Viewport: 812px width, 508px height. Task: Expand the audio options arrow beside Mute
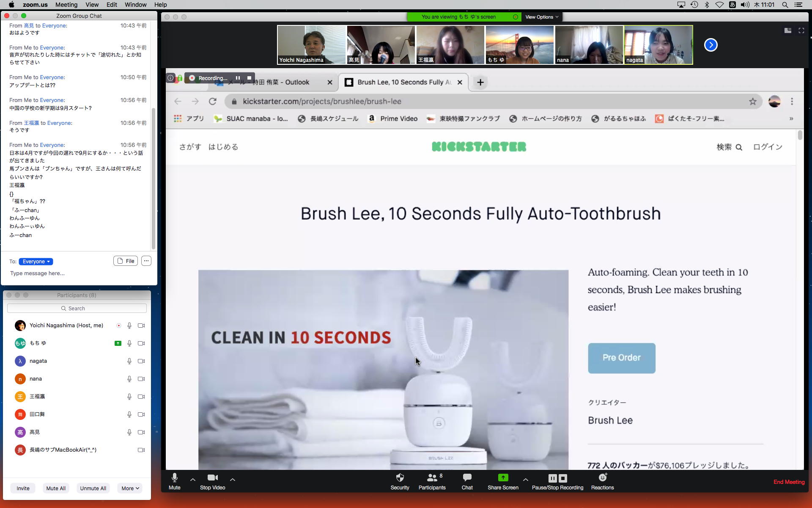193,480
